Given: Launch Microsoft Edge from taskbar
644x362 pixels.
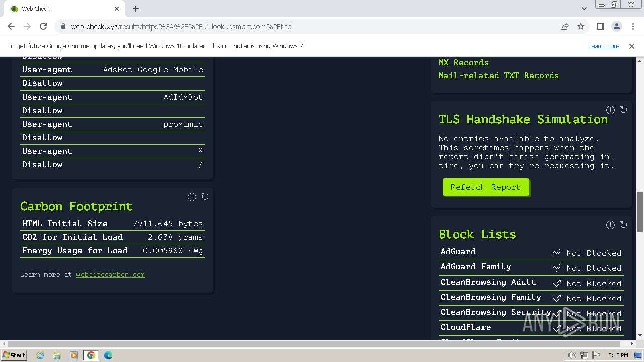Looking at the screenshot, I should coord(108,355).
